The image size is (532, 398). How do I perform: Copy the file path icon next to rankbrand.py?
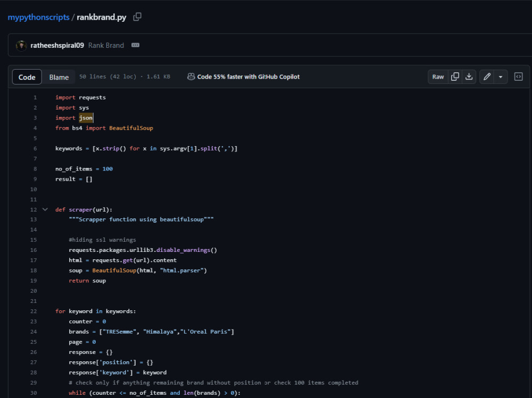pyautogui.click(x=137, y=17)
